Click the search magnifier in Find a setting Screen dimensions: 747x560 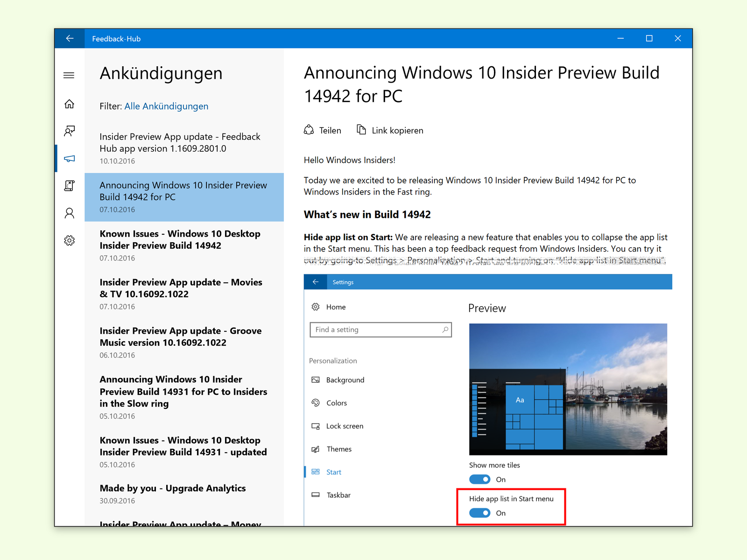coord(445,329)
